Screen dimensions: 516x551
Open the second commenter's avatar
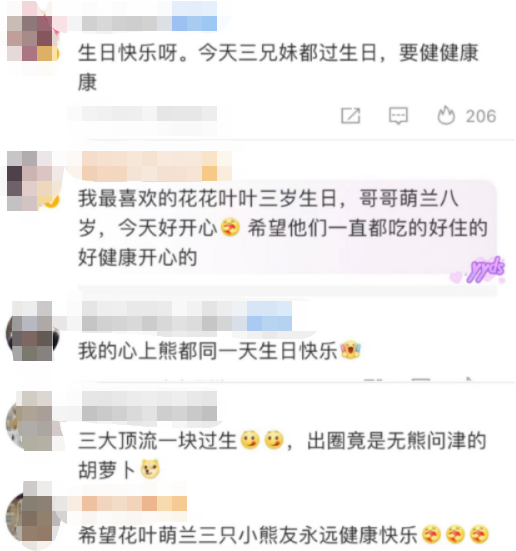[32, 181]
